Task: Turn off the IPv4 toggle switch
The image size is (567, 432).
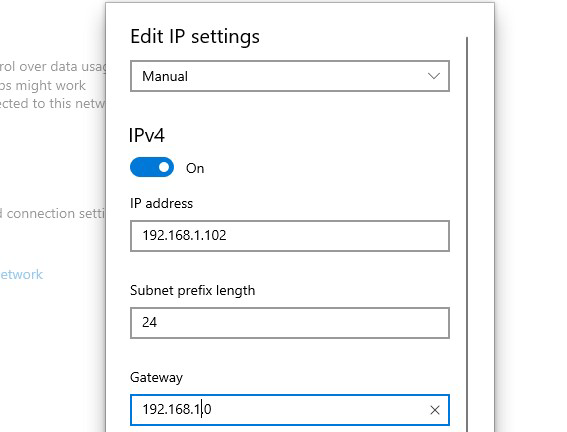Action: (152, 167)
